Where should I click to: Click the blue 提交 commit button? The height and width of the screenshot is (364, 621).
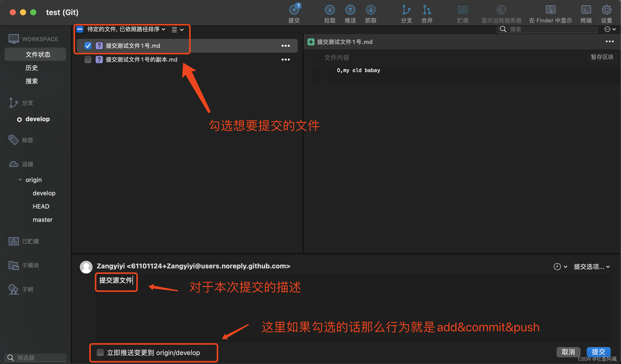click(x=598, y=352)
